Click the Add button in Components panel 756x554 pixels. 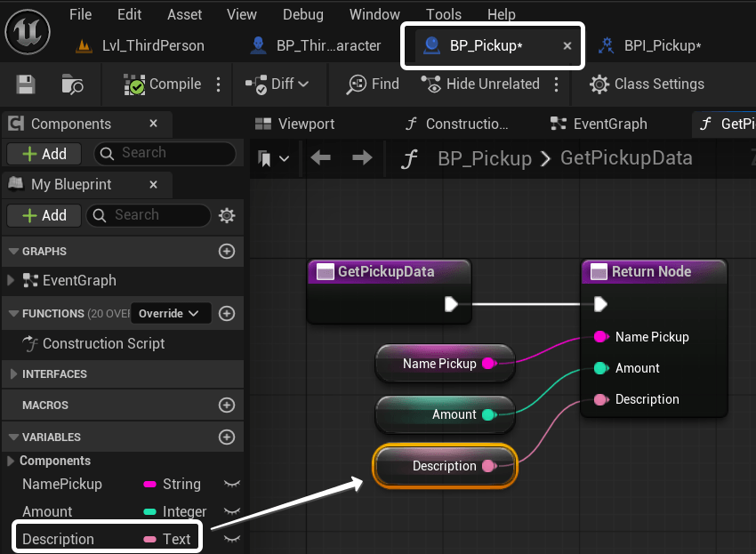click(44, 154)
